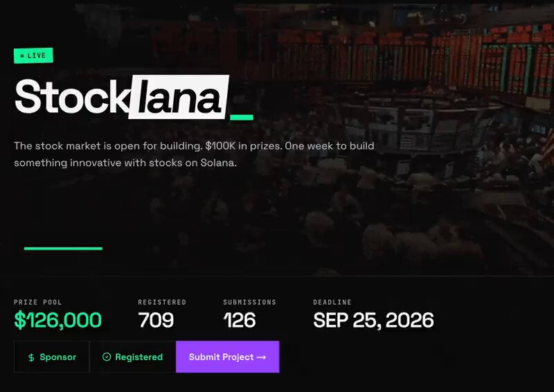Click the highlighted 'lana' logo box
Viewport: 554px width, 392px height.
point(179,97)
